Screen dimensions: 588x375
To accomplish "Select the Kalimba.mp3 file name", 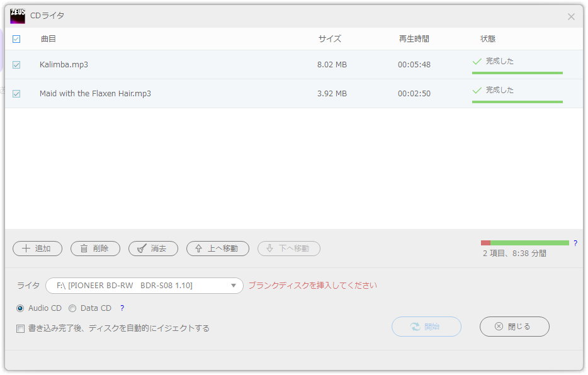I will pos(64,65).
